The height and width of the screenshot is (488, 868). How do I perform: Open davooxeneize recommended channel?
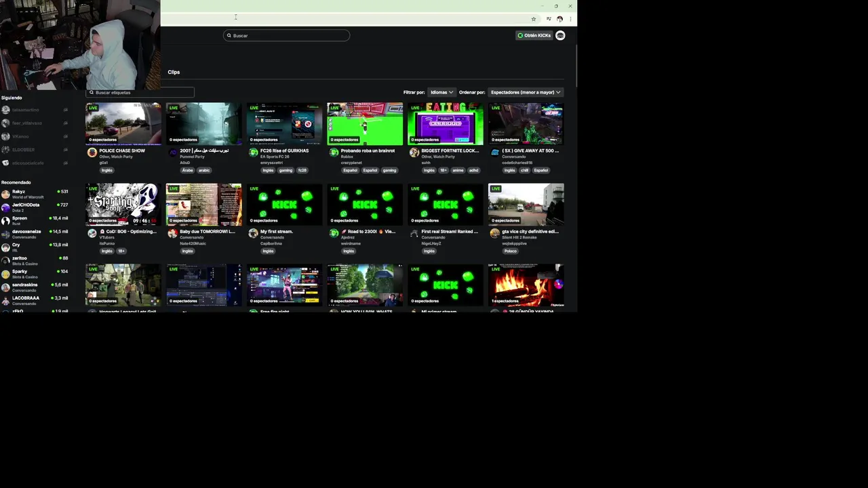coord(35,234)
